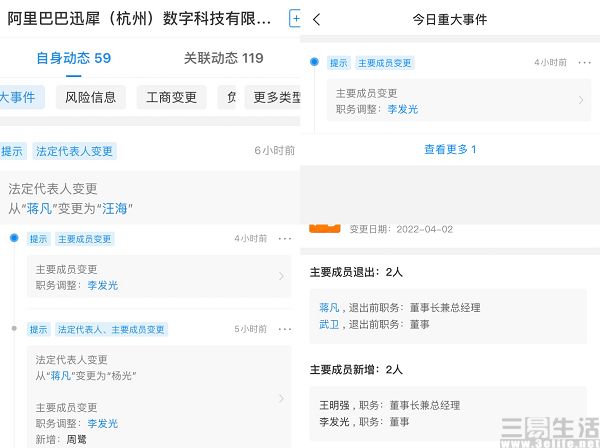This screenshot has height=448, width=600.
Task: Tap 提示 tag at left 4小时前 entry
Action: tap(39, 239)
